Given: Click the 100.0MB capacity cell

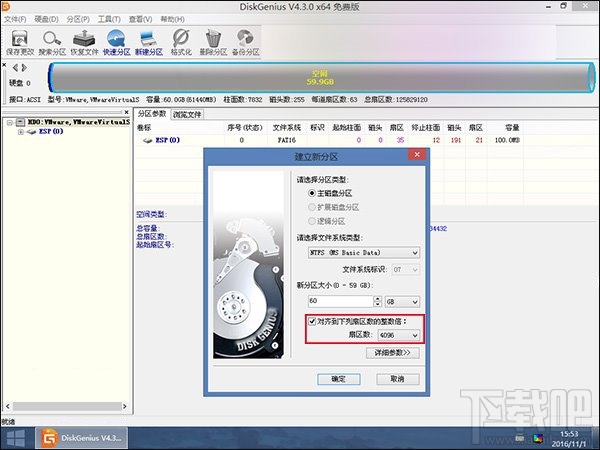Looking at the screenshot, I should tap(507, 140).
